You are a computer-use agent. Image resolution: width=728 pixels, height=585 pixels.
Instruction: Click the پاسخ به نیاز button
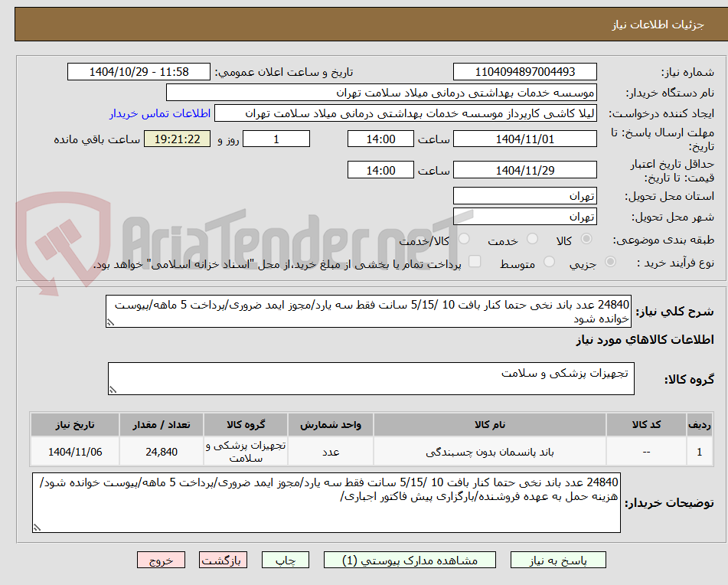(x=558, y=560)
